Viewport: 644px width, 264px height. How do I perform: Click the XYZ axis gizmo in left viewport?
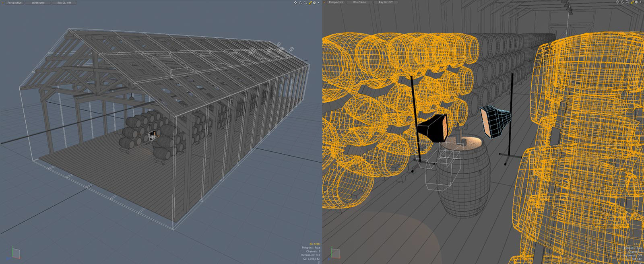coord(15,252)
